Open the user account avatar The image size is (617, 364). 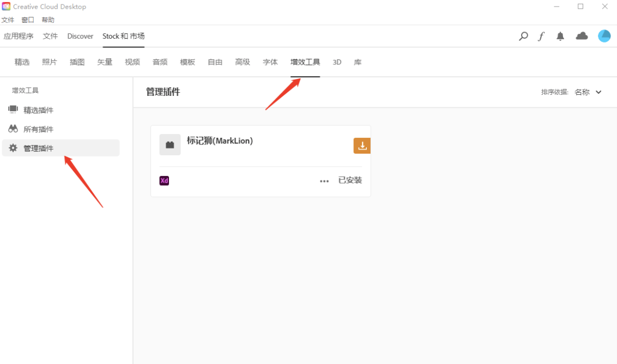[604, 36]
